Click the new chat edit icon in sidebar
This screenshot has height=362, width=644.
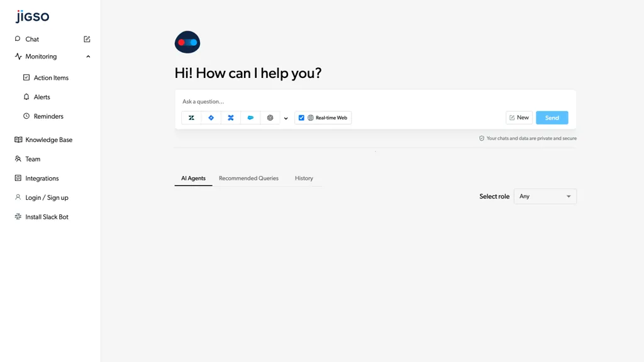pos(87,39)
